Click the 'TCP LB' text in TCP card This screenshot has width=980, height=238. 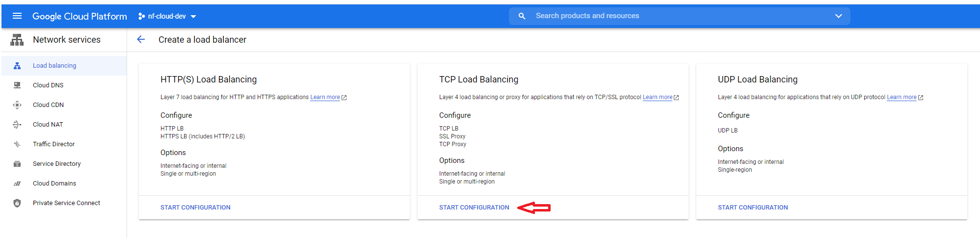pos(449,129)
